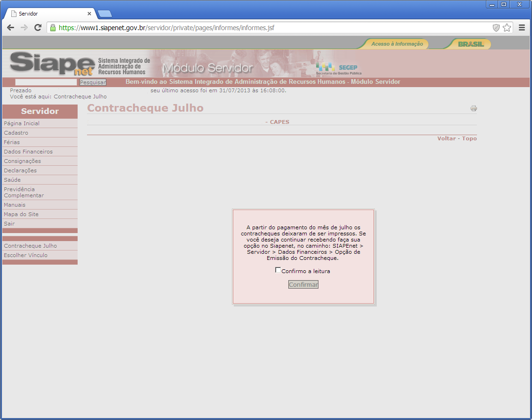Click the green padlock security icon
The image size is (532, 420).
(x=53, y=28)
